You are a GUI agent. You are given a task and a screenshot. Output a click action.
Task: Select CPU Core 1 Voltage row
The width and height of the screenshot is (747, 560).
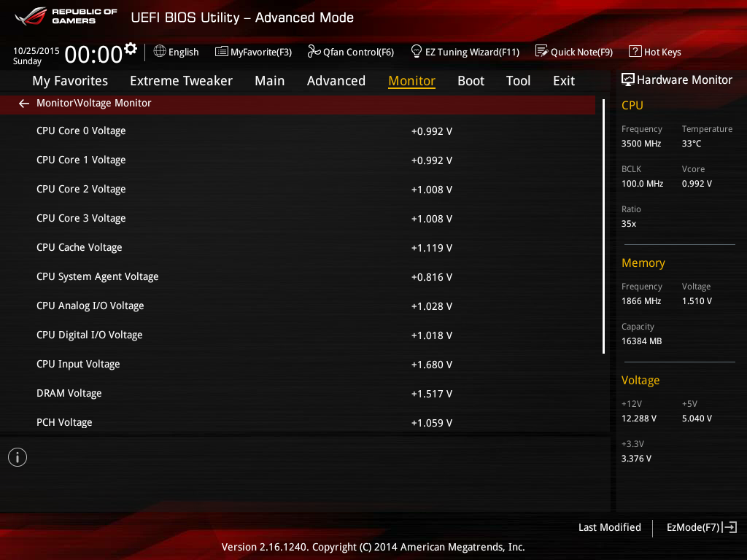[298, 160]
